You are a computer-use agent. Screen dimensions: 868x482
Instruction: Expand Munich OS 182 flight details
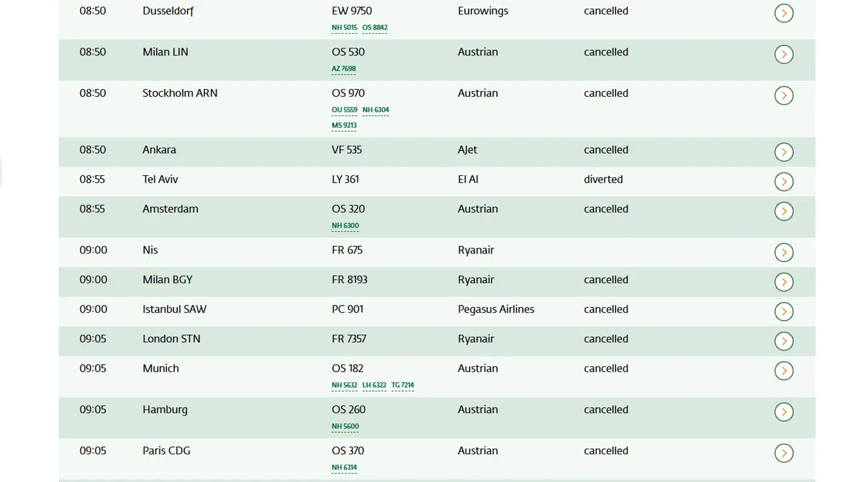784,371
